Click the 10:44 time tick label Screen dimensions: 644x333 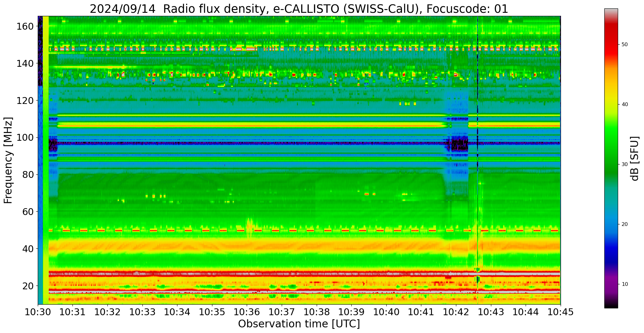526,312
